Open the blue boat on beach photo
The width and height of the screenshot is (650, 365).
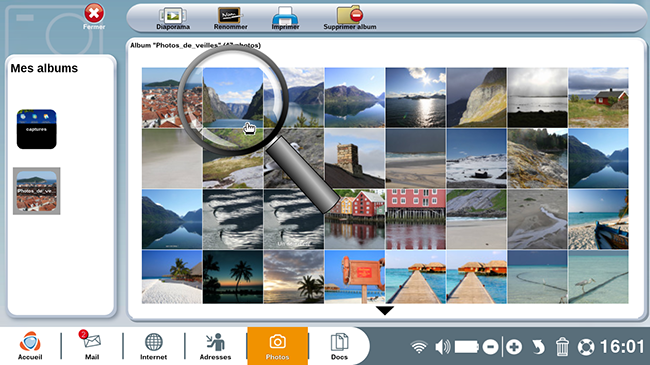[x=599, y=219]
